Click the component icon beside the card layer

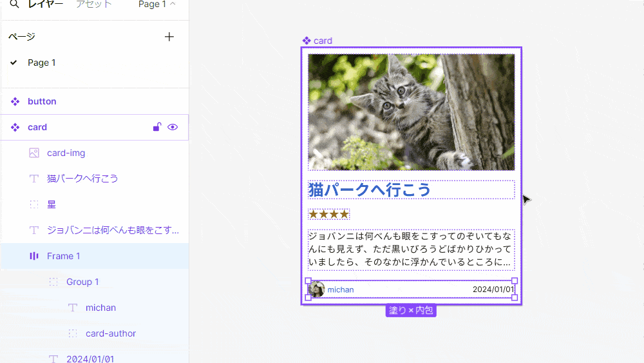pos(15,128)
